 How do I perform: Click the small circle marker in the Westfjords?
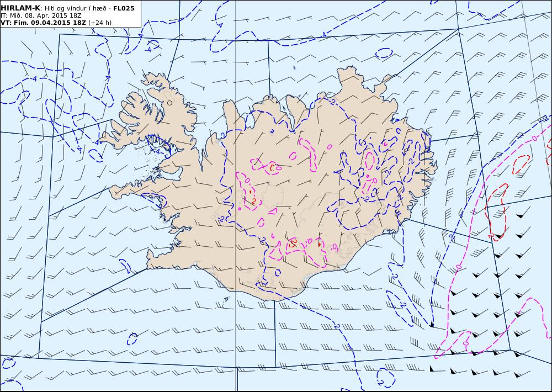tap(170, 103)
